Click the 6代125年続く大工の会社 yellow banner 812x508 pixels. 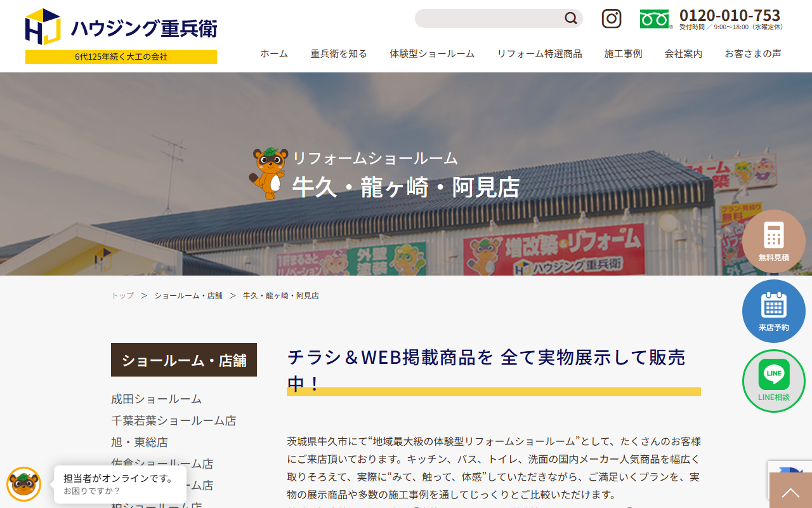pos(121,57)
